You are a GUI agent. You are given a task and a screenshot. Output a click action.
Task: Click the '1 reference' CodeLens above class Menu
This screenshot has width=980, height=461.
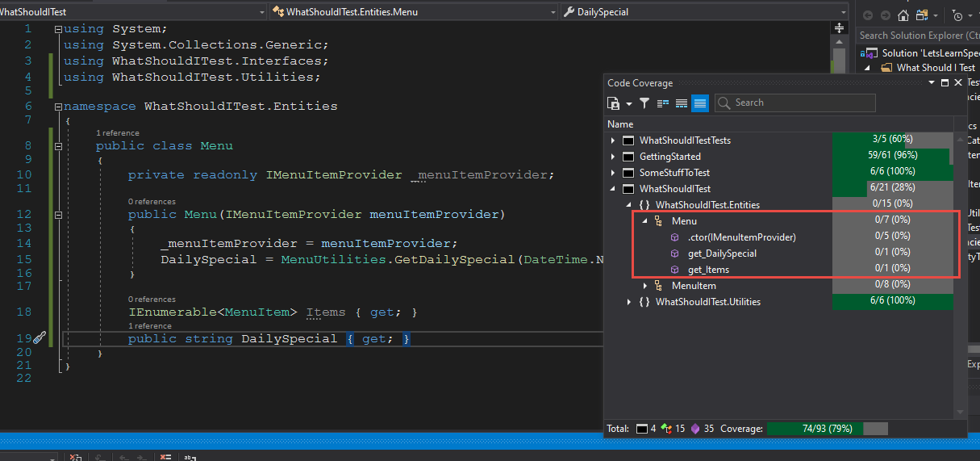tap(118, 132)
